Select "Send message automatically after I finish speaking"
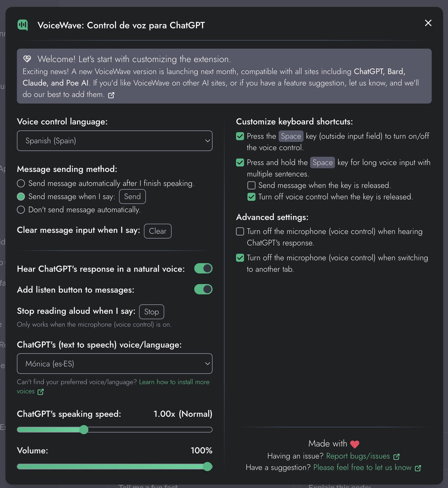Screen dimensions: 448x488 tap(21, 183)
